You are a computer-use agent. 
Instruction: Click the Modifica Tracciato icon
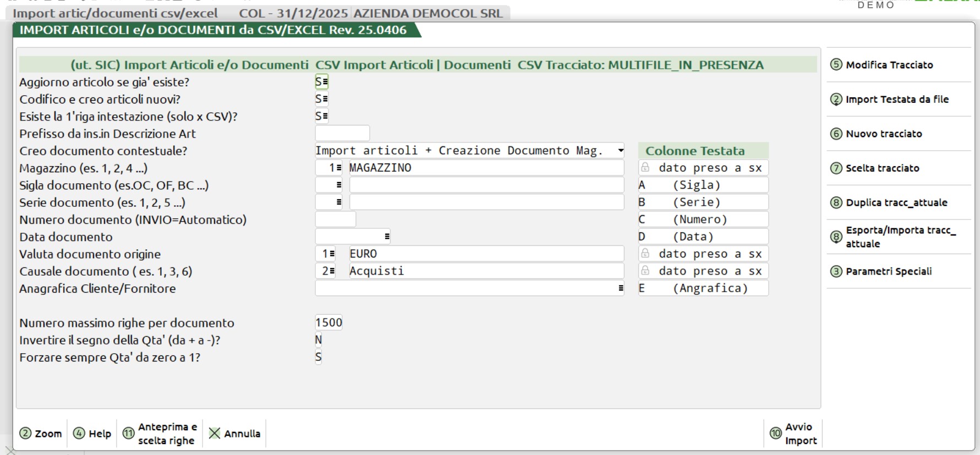click(836, 65)
